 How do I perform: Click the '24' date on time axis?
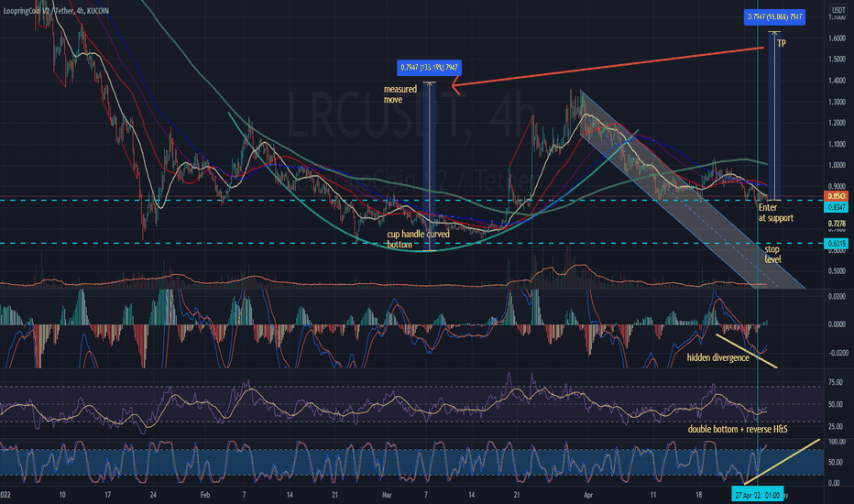(x=153, y=495)
